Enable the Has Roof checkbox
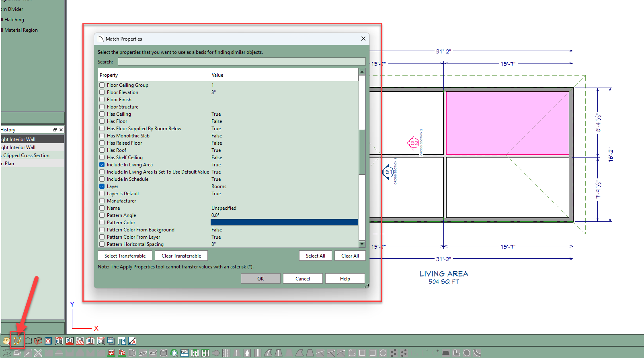 (102, 150)
